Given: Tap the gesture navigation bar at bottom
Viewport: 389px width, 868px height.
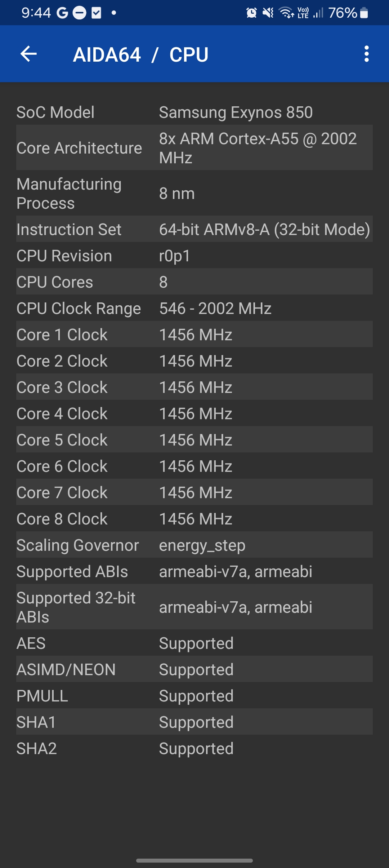Looking at the screenshot, I should [194, 860].
